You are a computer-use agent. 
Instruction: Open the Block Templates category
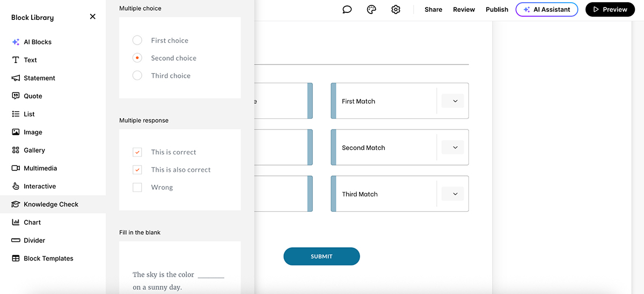pos(48,259)
